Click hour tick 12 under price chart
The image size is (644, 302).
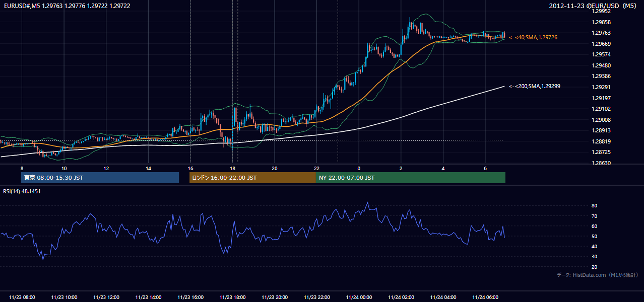point(106,168)
